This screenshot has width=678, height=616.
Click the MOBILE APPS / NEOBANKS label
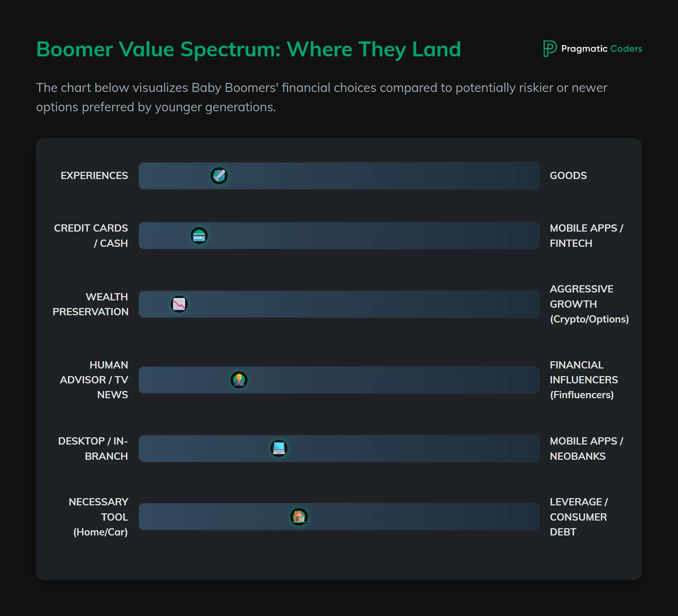[x=586, y=448]
